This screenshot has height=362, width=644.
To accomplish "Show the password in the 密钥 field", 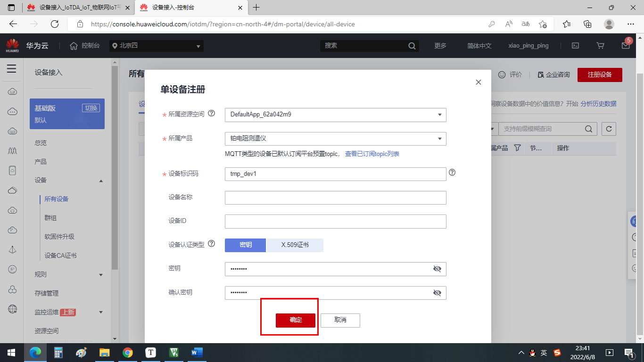I will (x=437, y=269).
